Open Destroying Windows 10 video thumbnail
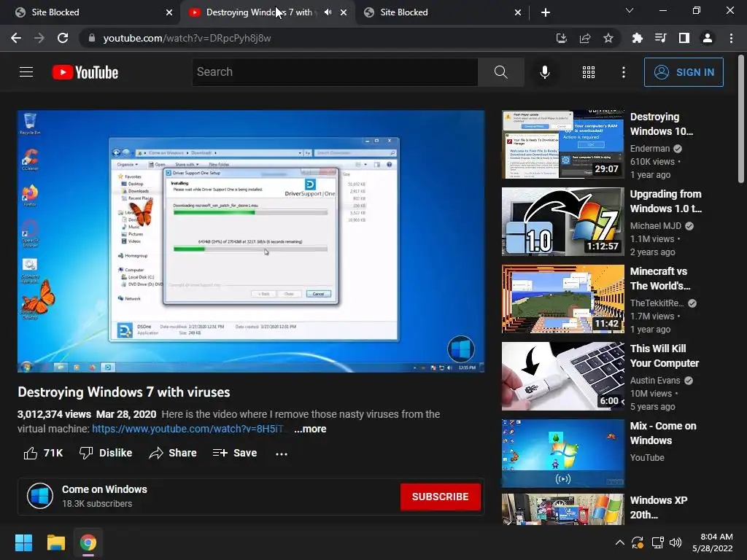 click(x=562, y=144)
